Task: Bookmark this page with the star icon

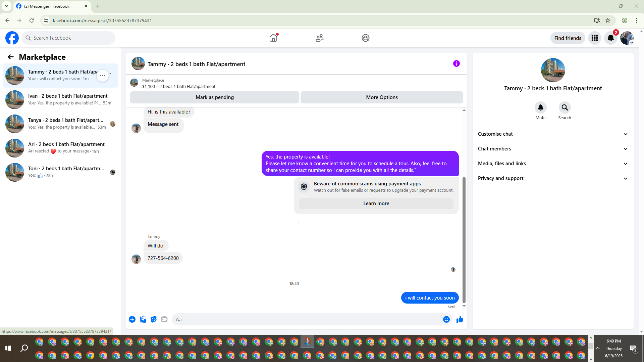Action: click(x=608, y=20)
